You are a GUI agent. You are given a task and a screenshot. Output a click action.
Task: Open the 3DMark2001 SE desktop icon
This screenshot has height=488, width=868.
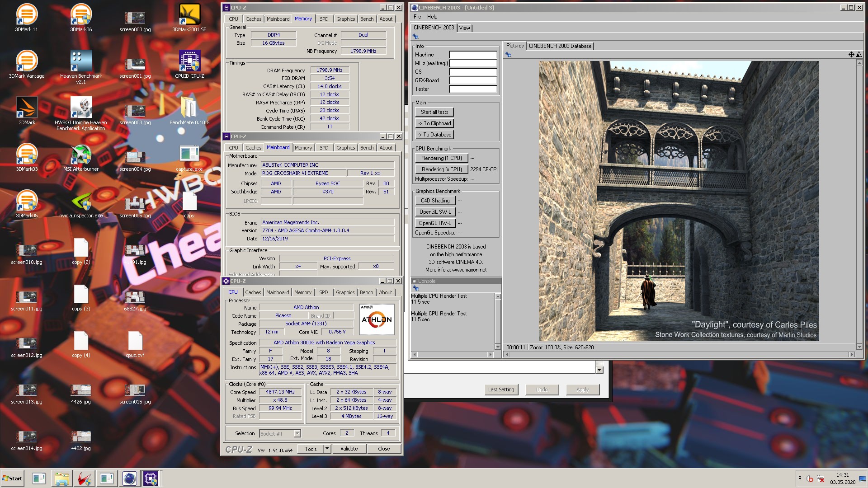pos(189,18)
